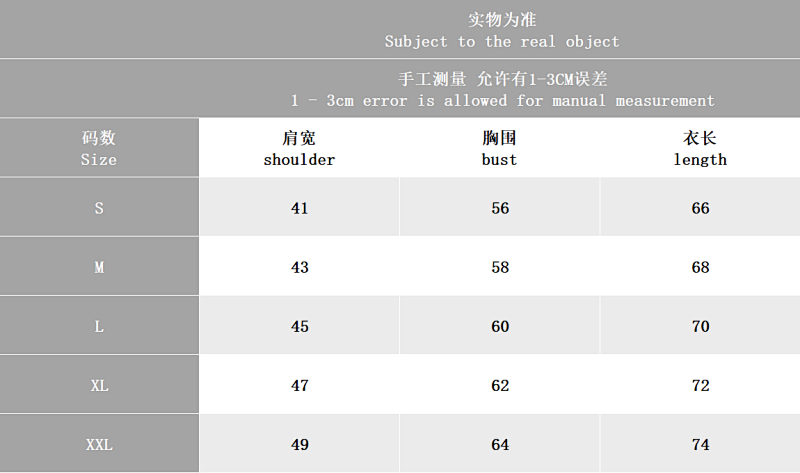Viewport: 800px width, 473px height.
Task: Select length value 74 for size XXL
Action: (700, 444)
